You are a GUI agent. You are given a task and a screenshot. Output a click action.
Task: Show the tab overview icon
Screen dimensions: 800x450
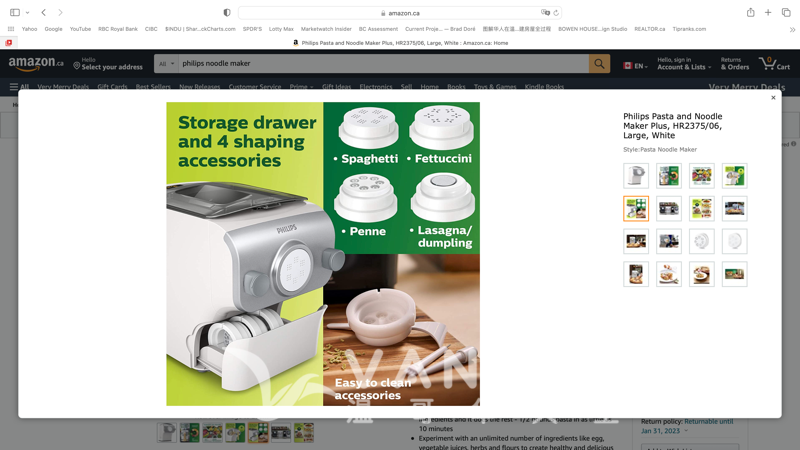point(786,12)
